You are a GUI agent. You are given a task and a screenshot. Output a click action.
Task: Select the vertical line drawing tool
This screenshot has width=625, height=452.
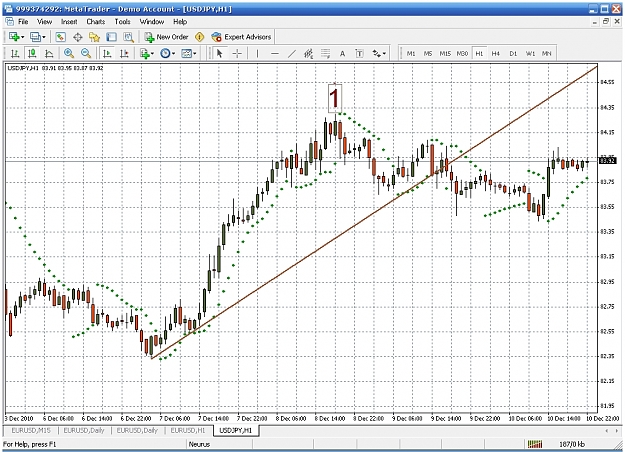point(257,53)
